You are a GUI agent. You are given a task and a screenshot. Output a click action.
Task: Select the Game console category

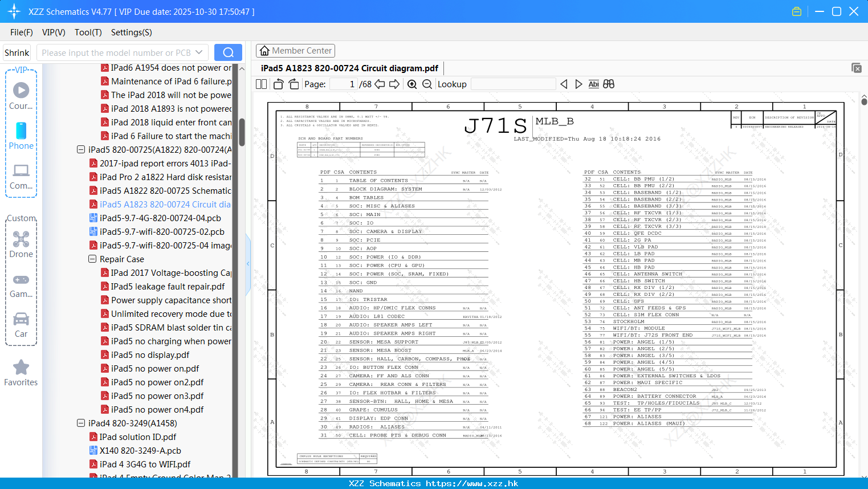tap(21, 285)
